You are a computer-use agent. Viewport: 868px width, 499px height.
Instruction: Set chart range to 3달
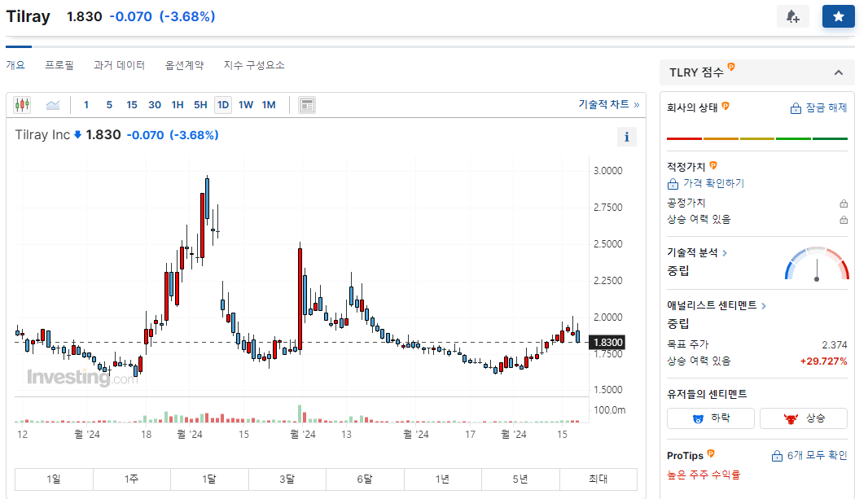pyautogui.click(x=287, y=479)
